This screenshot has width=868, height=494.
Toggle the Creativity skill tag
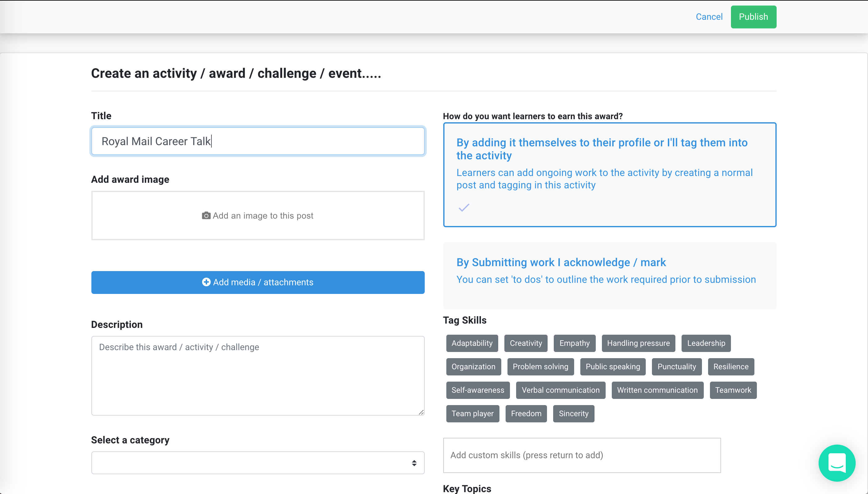[x=525, y=343]
